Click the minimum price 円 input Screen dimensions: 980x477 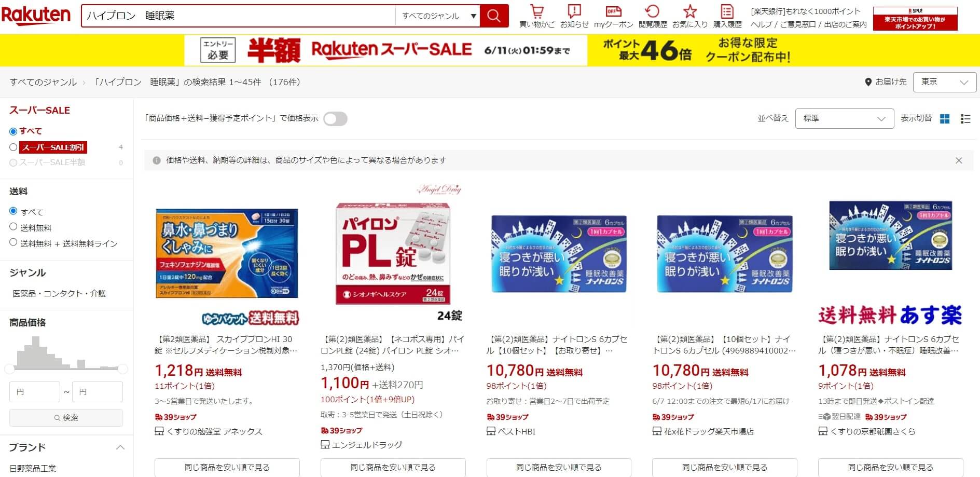coord(35,392)
